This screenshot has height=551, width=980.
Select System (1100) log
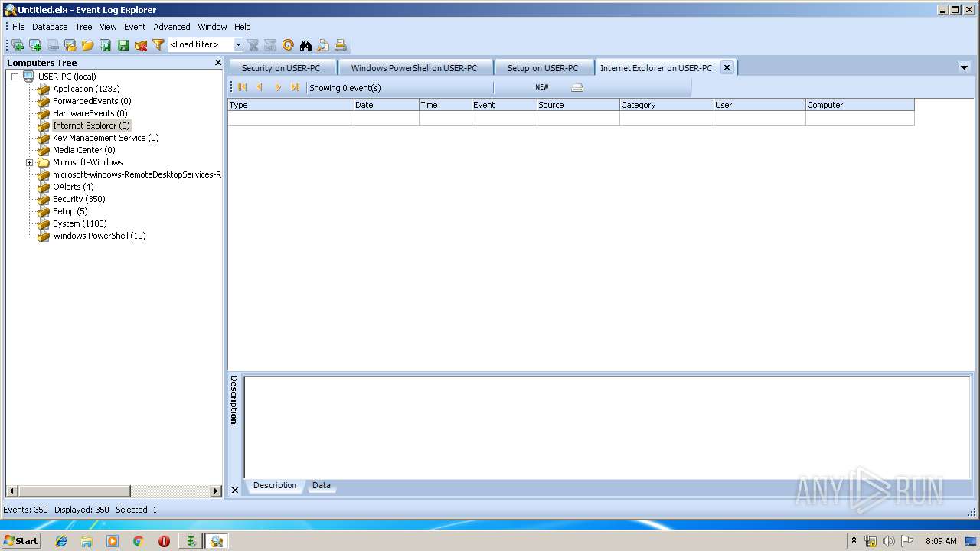80,223
